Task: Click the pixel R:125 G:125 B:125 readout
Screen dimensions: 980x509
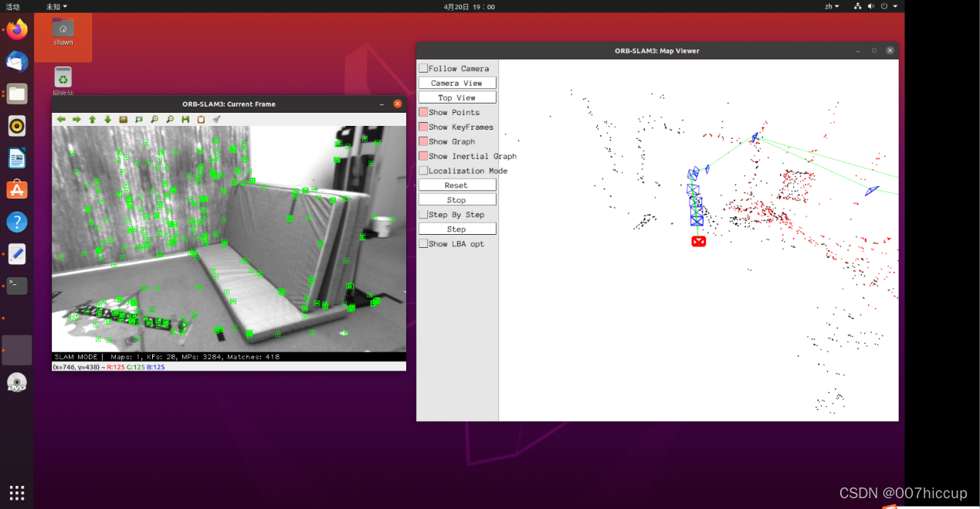Action: click(135, 367)
